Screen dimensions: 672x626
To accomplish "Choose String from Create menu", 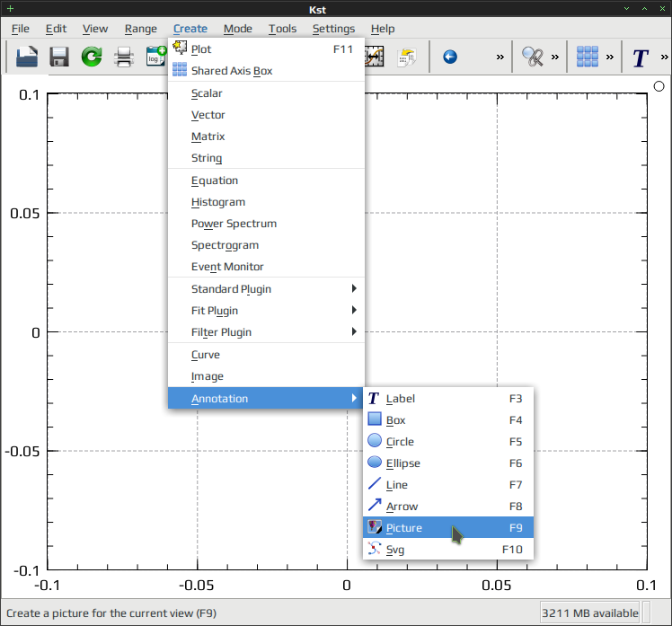I will (x=266, y=158).
